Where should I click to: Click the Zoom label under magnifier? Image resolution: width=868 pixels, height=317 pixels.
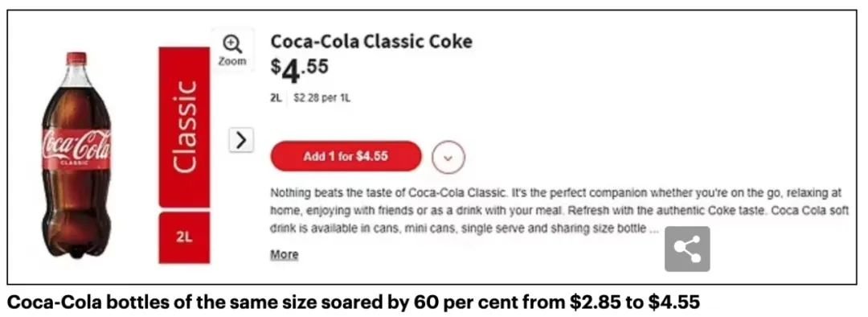point(232,61)
